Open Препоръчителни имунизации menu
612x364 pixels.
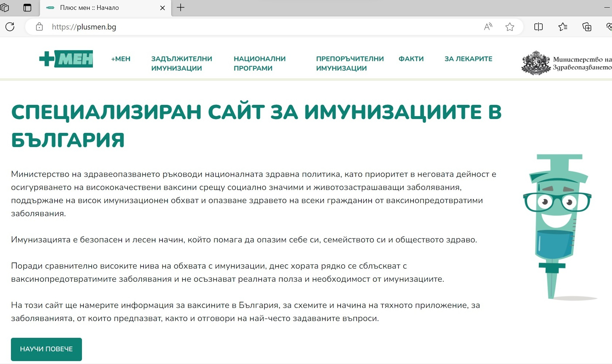point(350,63)
